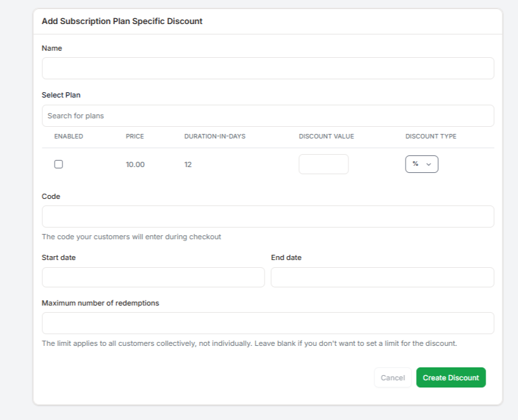Click the DISCOUNT TYPE column header
Viewport: 518px width, 420px height.
point(430,137)
